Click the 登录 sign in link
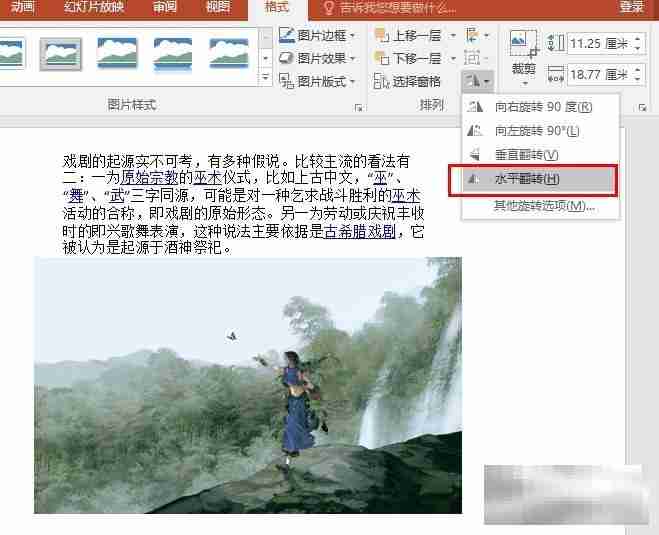Viewport: 659px width, 535px height. point(631,7)
